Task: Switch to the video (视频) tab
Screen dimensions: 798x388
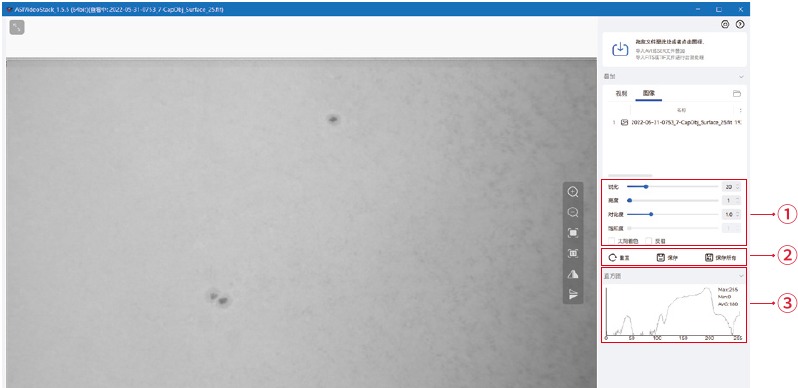Action: point(621,94)
